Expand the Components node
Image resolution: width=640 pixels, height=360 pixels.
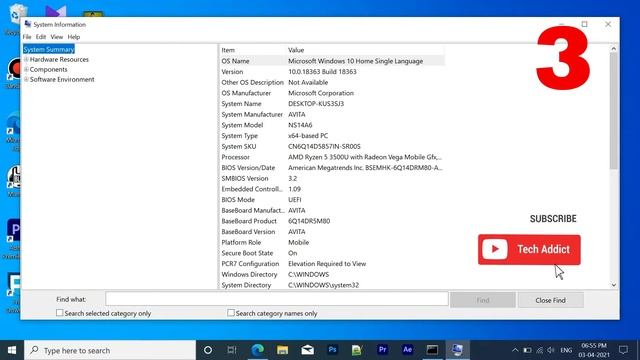tap(26, 69)
